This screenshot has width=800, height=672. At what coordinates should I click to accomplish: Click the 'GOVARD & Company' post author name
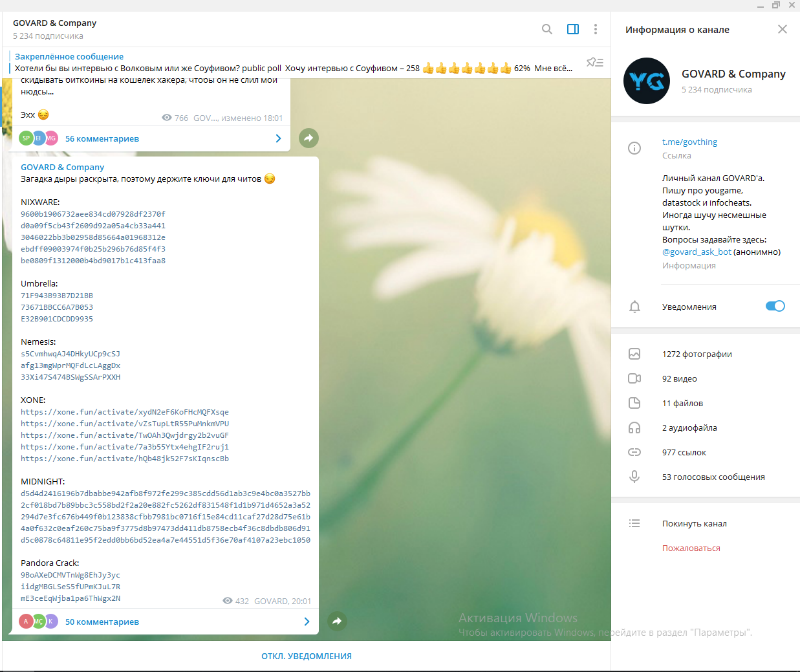62,167
